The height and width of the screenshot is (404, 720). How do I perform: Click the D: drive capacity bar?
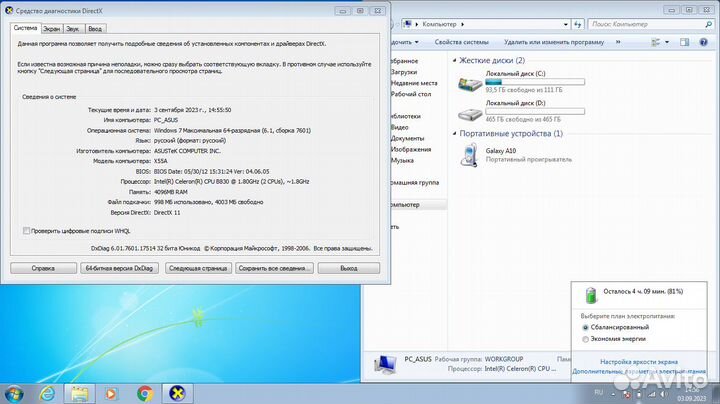tap(535, 111)
